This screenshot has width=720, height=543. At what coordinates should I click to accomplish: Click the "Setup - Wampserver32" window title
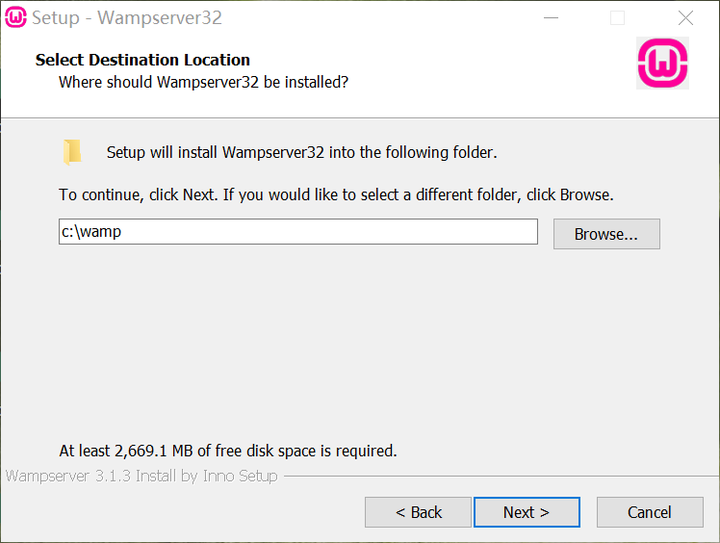click(127, 18)
